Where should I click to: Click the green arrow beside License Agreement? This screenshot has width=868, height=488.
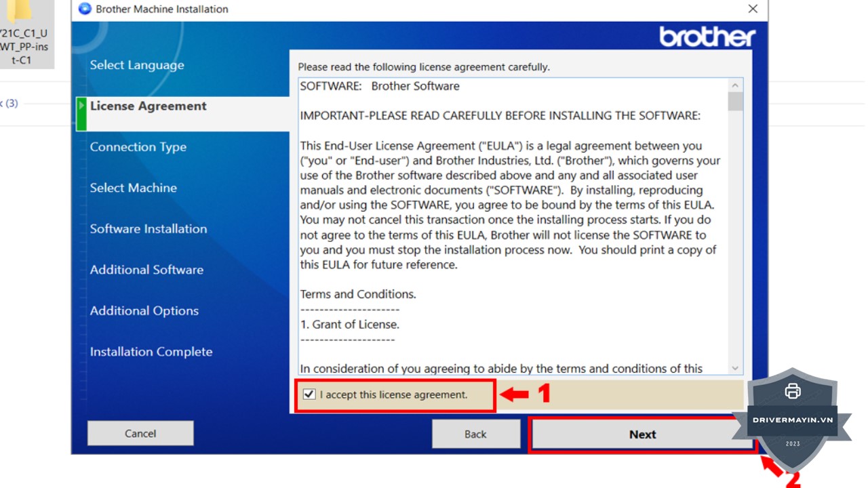click(81, 106)
